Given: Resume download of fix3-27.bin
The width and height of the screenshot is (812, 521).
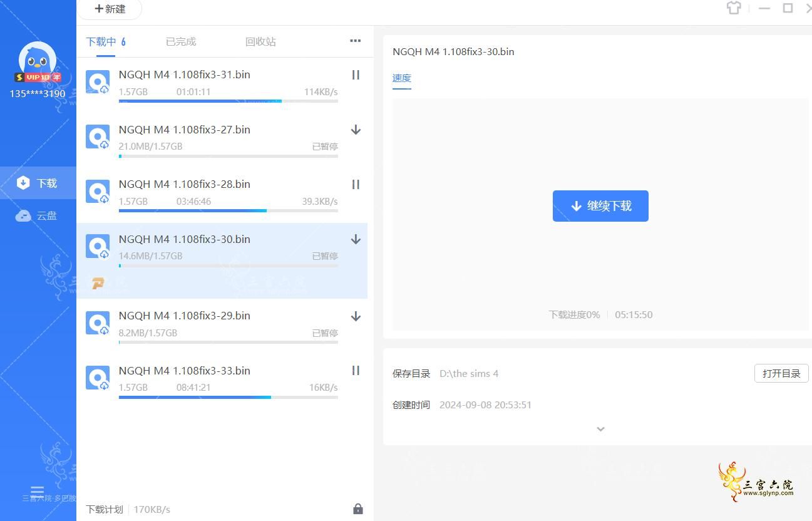Looking at the screenshot, I should (356, 130).
